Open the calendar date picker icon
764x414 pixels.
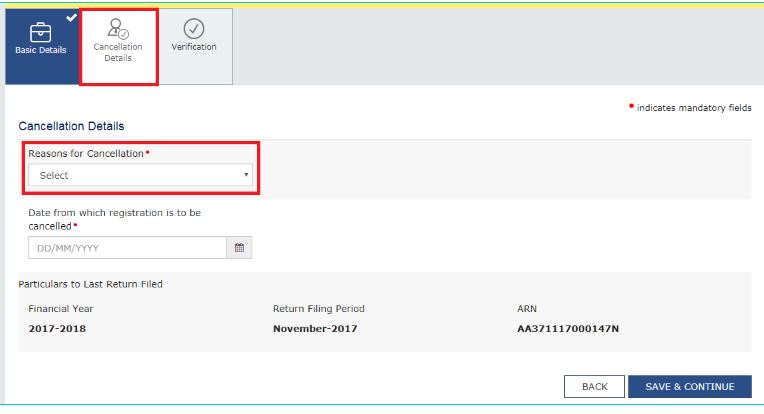point(239,247)
